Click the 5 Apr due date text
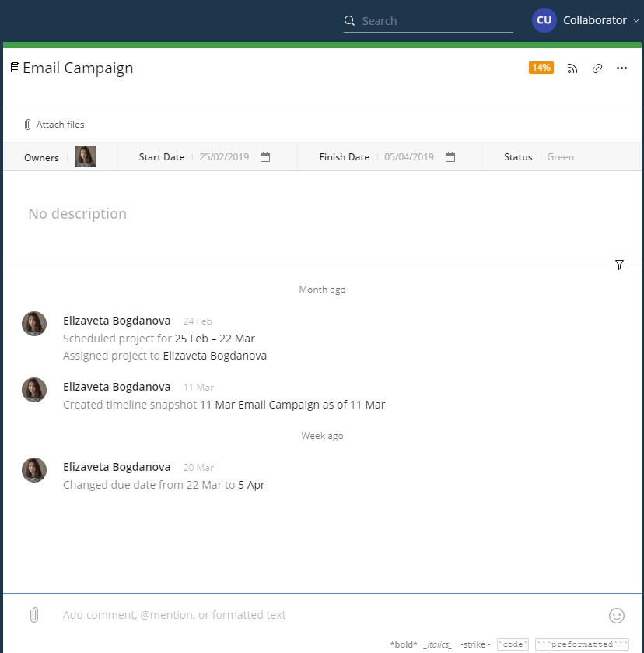The width and height of the screenshot is (644, 653). (x=251, y=485)
